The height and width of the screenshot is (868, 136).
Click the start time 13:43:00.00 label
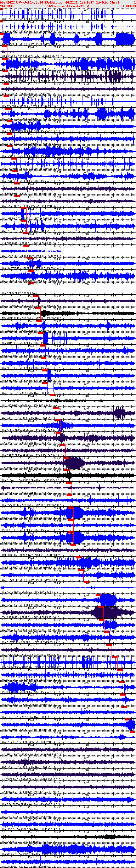[7, 6]
